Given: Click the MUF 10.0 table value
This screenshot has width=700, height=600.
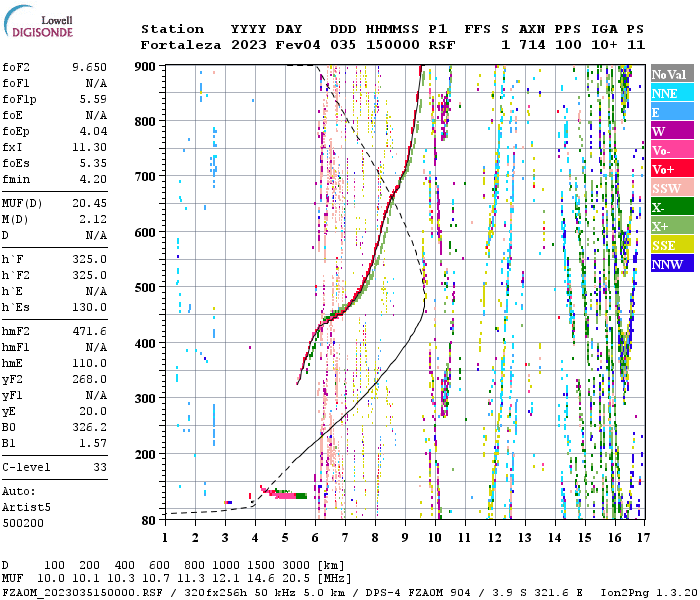Looking at the screenshot, I should click(51, 578).
